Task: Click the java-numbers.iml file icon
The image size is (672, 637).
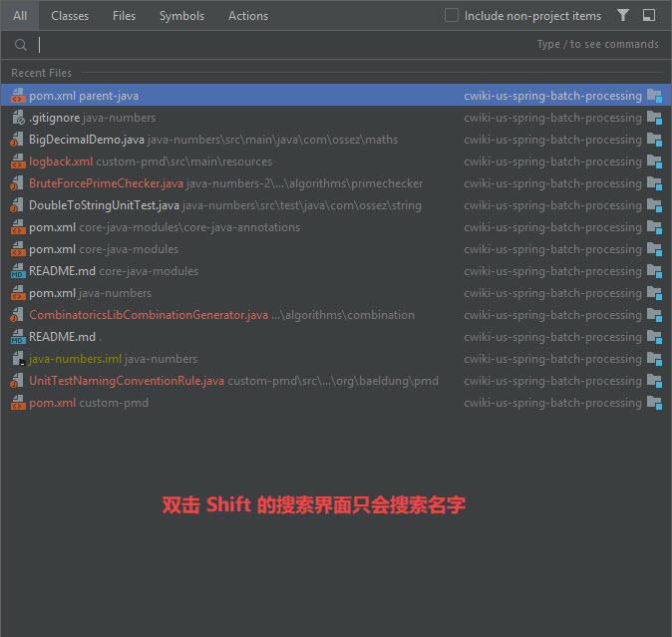Action: click(18, 359)
